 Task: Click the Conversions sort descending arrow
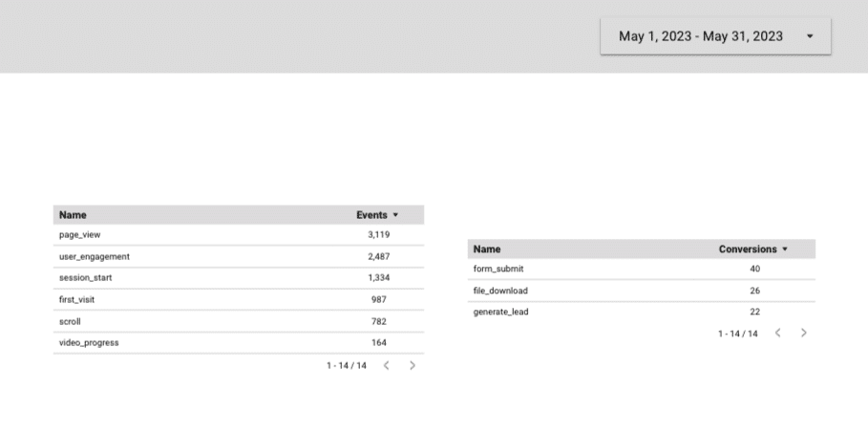[785, 249]
